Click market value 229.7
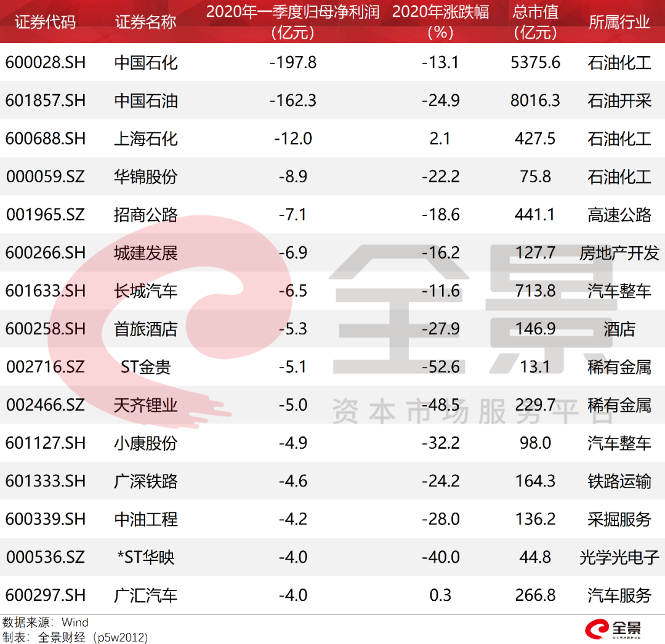665x644 pixels. (535, 405)
